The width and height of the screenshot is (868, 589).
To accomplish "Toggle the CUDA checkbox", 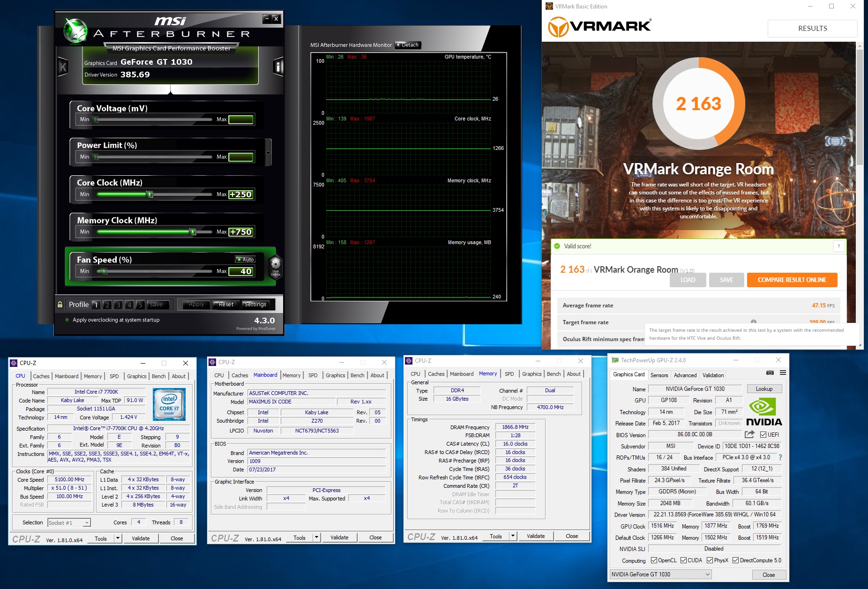I will pos(683,560).
